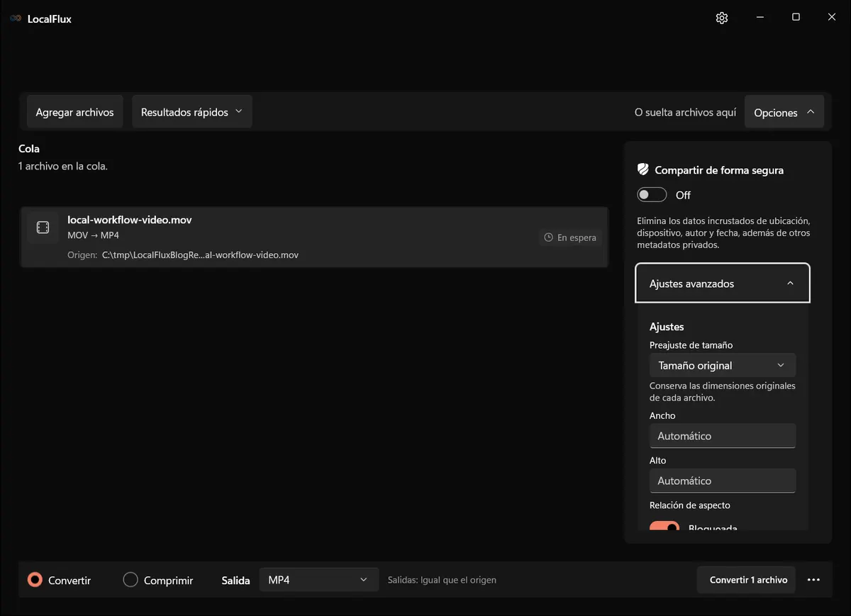Click the O suelta archivos aquí text

685,112
